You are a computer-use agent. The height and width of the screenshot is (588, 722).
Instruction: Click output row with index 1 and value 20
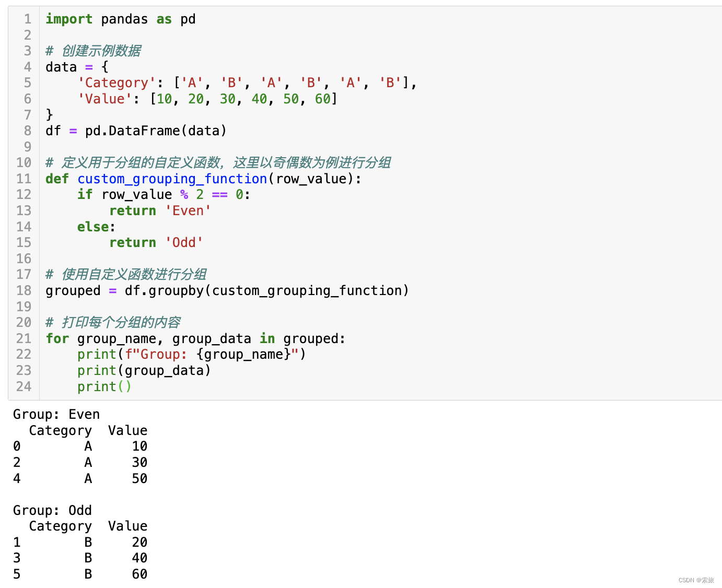[80, 543]
